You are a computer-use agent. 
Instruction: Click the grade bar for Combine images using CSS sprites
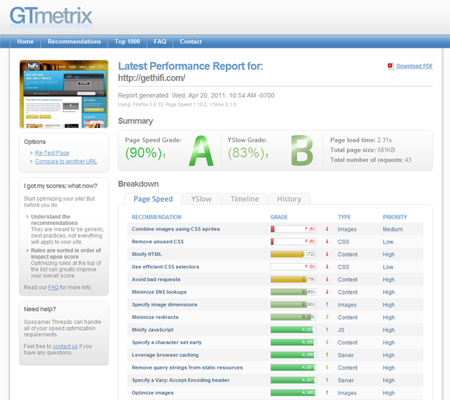click(x=293, y=229)
